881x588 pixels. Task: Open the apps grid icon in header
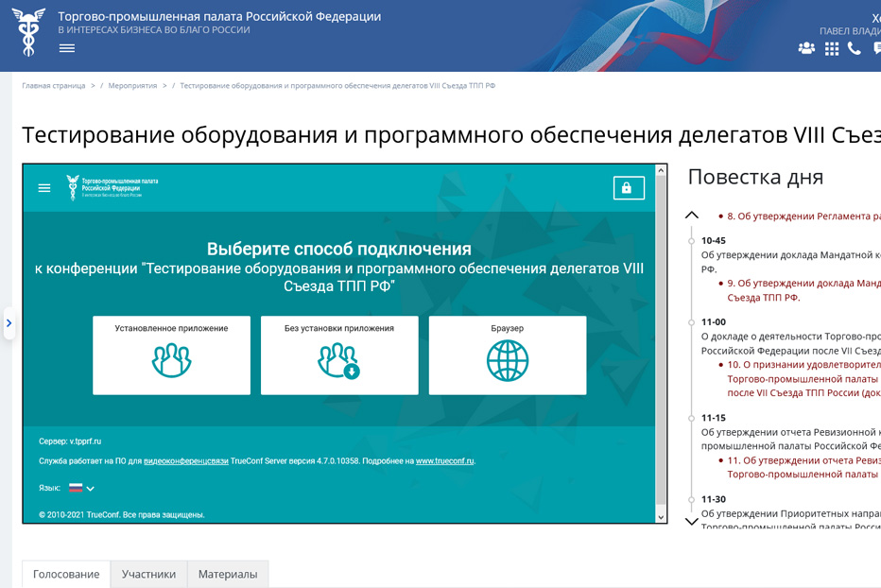click(832, 48)
